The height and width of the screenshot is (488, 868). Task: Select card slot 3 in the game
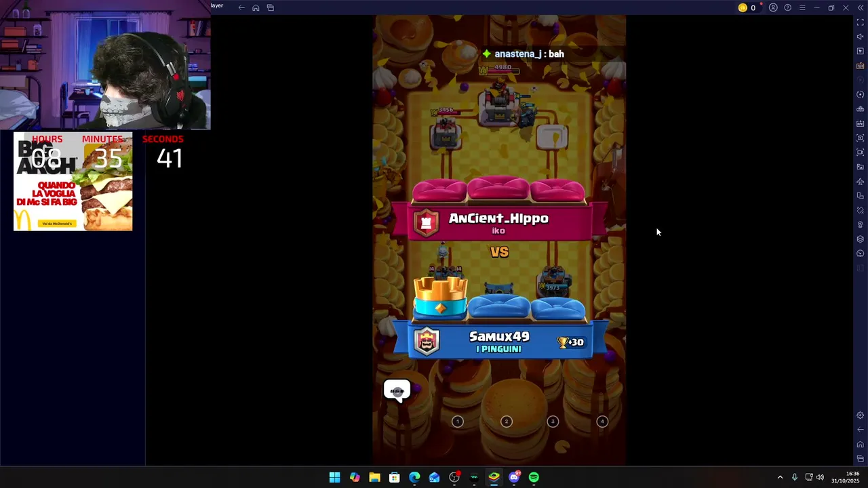[553, 422]
